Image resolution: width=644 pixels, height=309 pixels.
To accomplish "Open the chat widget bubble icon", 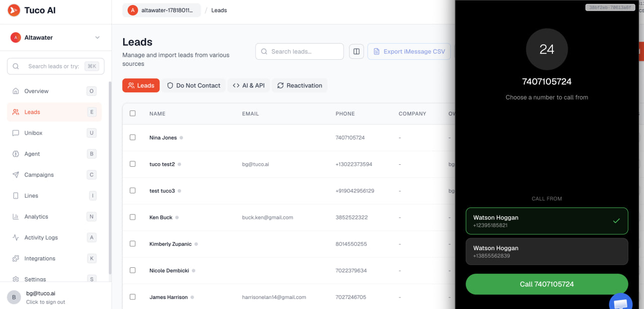I will click(x=620, y=302).
